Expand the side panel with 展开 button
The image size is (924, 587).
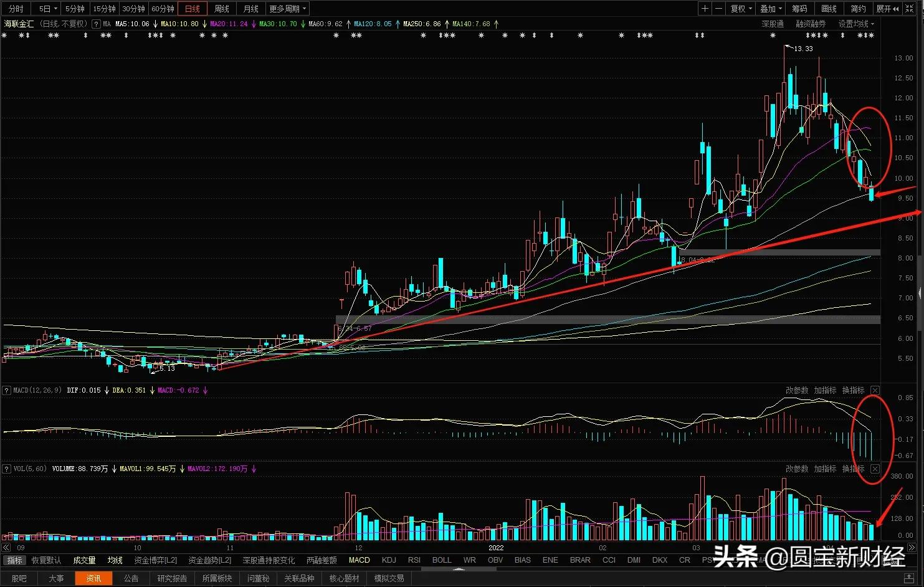[887, 9]
